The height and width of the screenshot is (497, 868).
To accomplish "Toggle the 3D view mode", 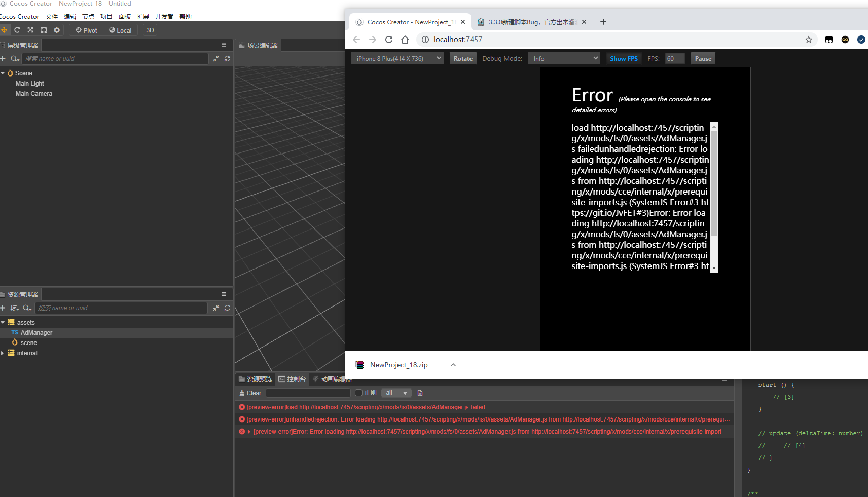I will 150,30.
